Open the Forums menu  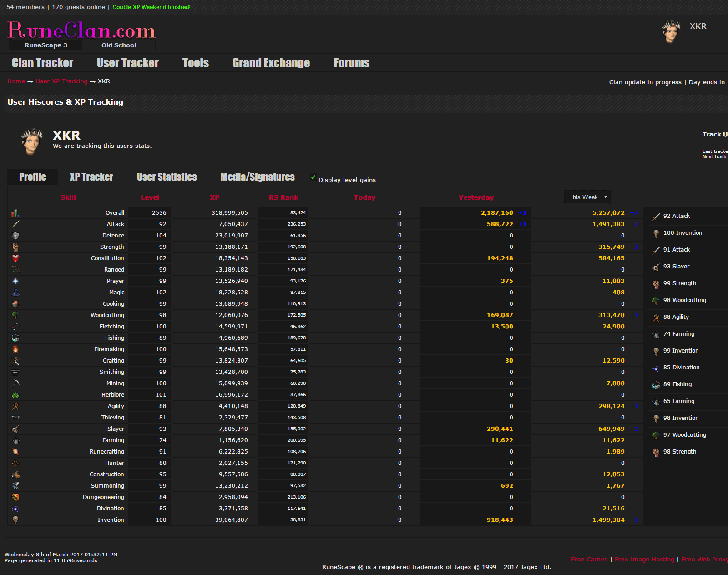click(x=352, y=63)
